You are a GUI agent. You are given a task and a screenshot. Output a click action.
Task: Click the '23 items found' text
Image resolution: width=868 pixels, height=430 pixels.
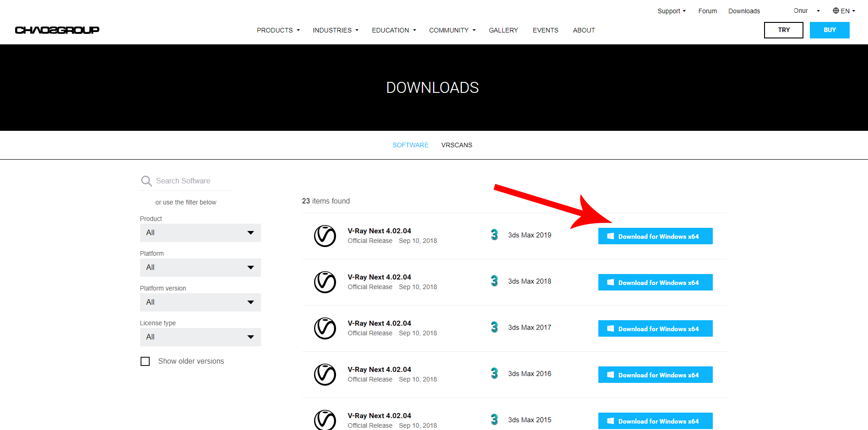click(x=326, y=201)
